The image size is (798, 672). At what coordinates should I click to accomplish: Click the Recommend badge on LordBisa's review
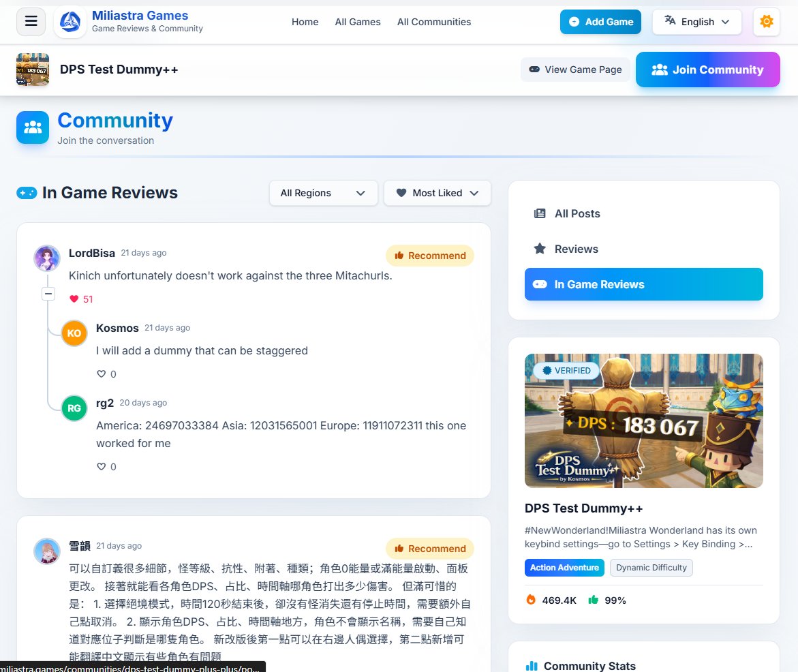430,256
